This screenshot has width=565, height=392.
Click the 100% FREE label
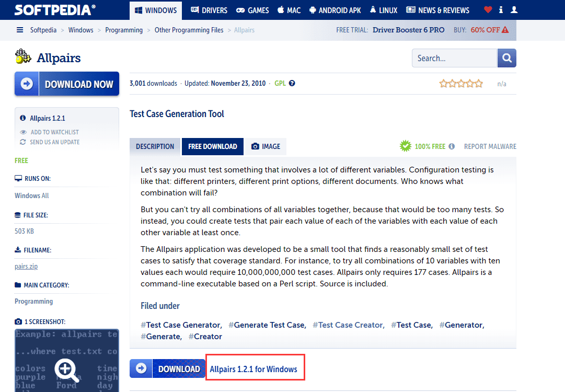click(x=430, y=146)
